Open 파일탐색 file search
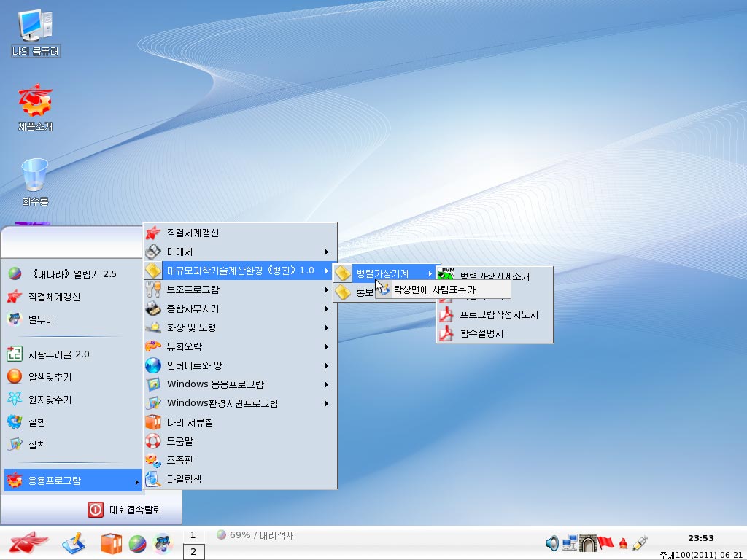 (239, 479)
